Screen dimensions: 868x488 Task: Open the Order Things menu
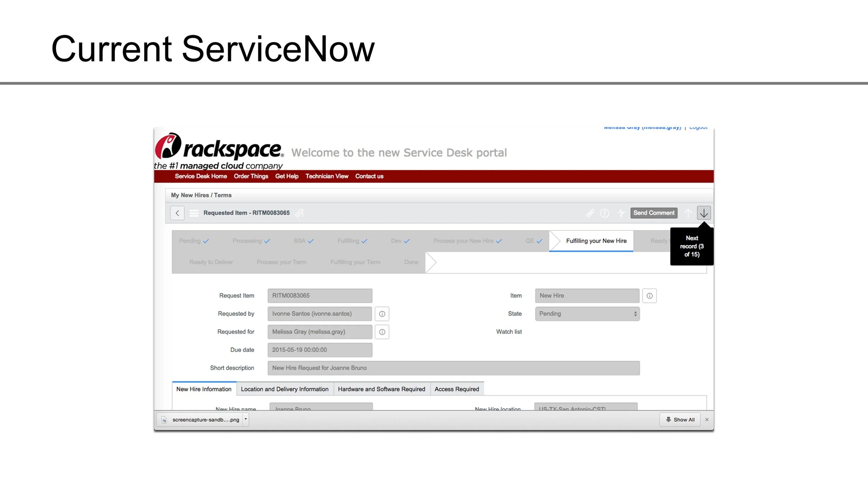[x=251, y=176]
